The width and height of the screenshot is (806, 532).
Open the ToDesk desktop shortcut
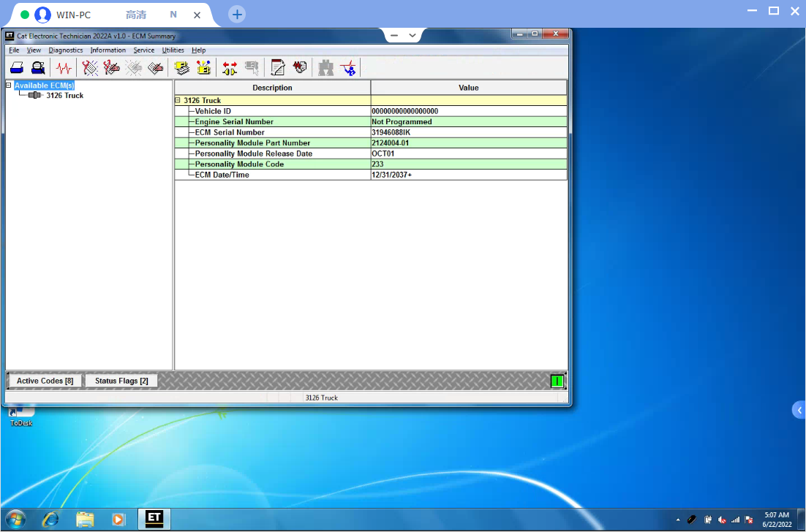(x=21, y=417)
